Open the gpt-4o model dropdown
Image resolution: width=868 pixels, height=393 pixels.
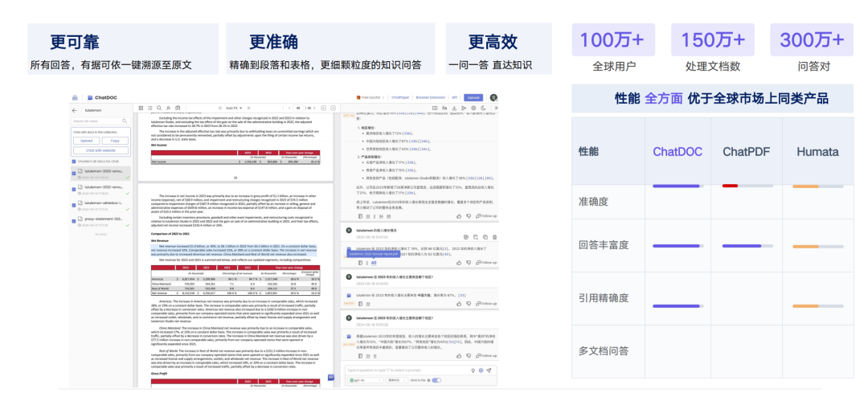click(366, 380)
